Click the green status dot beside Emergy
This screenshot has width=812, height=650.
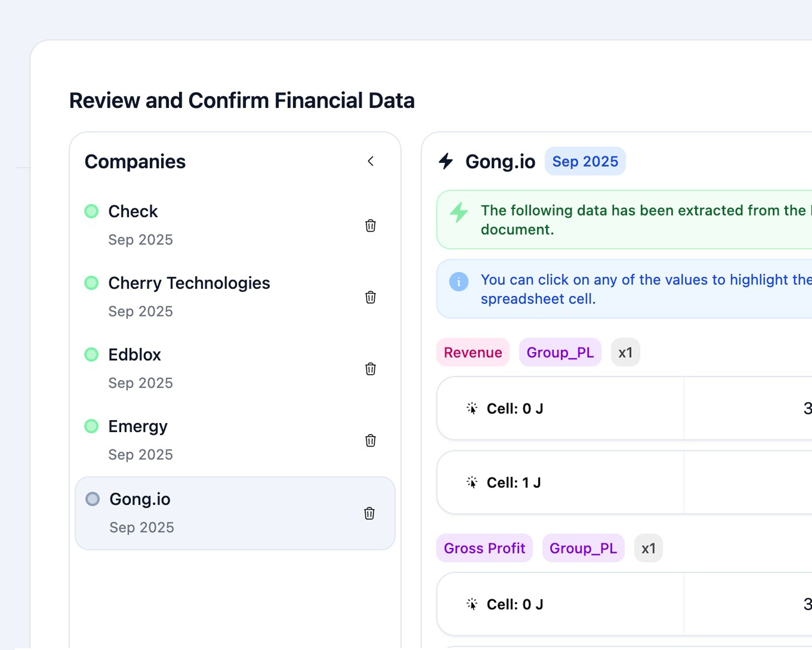pos(92,426)
